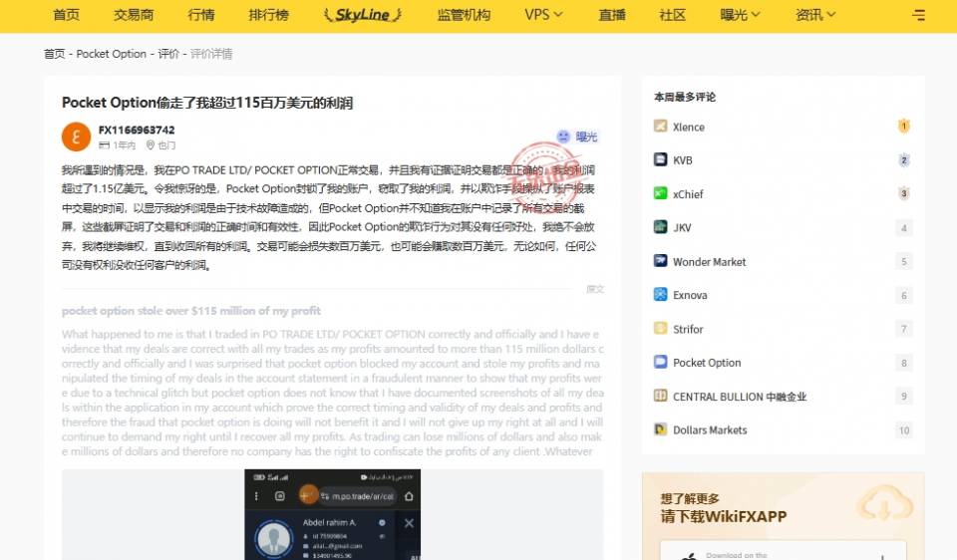Viewport: 957px width, 560px height.
Task: Expand the 资讯 dropdown menu
Action: (815, 15)
